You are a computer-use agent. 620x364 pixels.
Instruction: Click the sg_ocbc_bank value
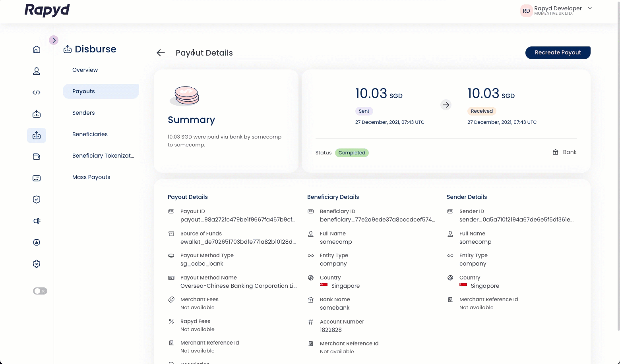pos(202,264)
